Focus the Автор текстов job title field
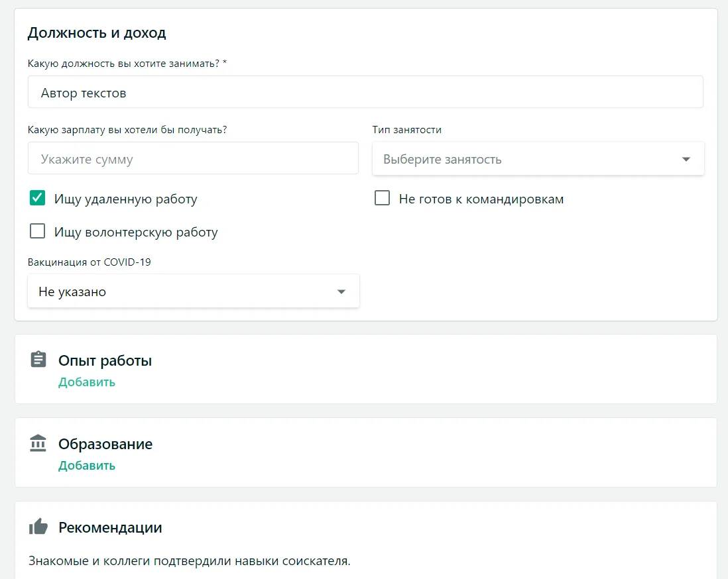Image resolution: width=728 pixels, height=579 pixels. pyautogui.click(x=365, y=93)
